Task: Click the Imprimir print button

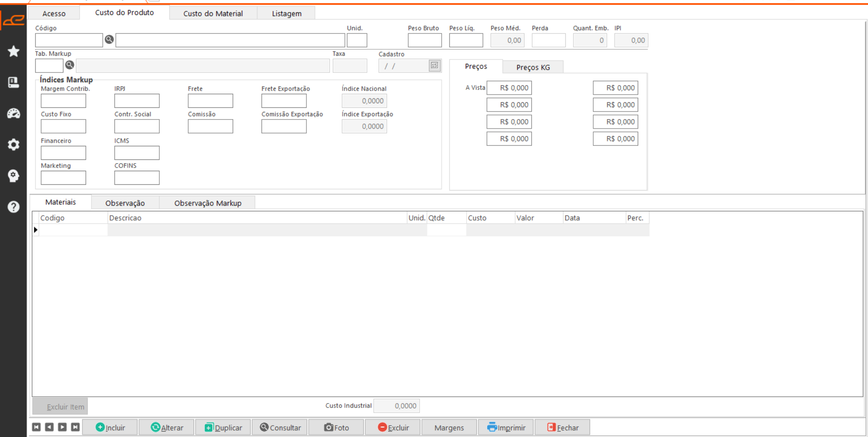Action: (x=506, y=427)
